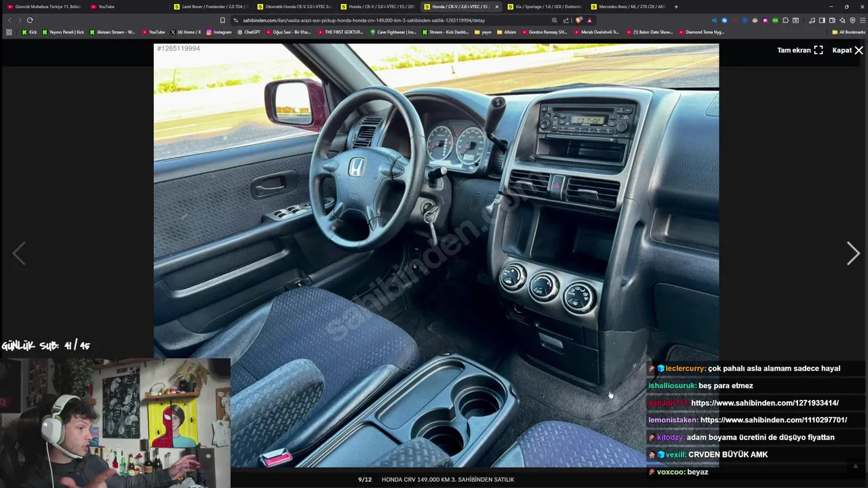
Task: Open the music note icon in toolbar
Action: (x=812, y=20)
